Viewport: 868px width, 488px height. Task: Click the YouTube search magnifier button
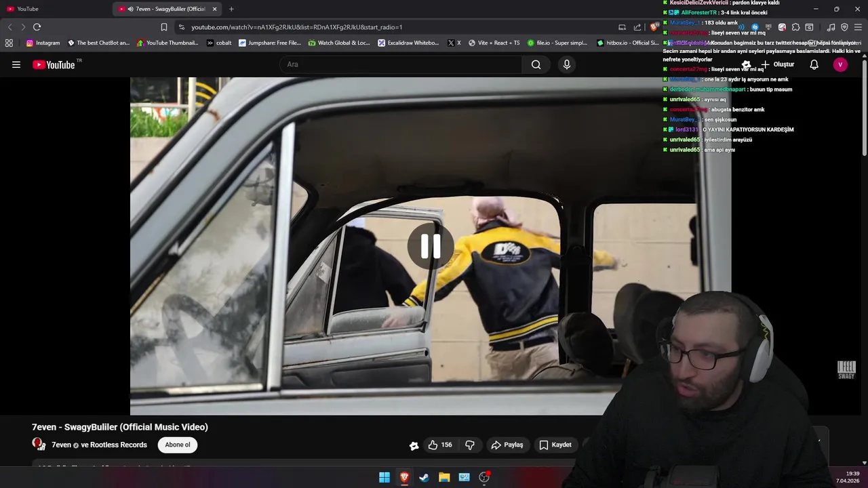(x=536, y=64)
